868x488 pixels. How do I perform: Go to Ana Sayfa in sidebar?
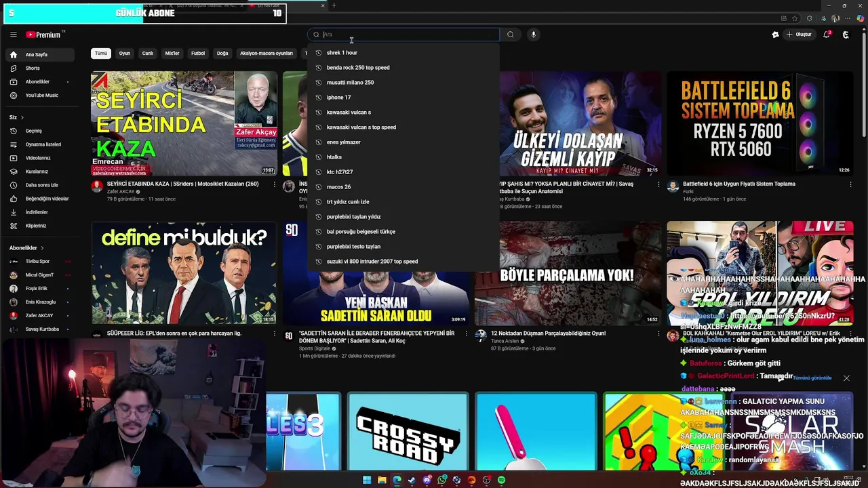coord(39,54)
